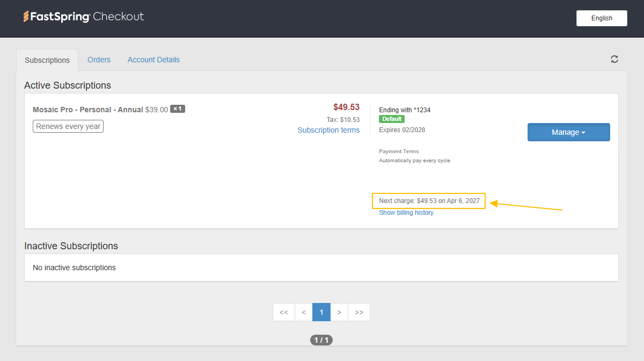Image resolution: width=644 pixels, height=361 pixels.
Task: Open the Manage dropdown
Action: 568,132
